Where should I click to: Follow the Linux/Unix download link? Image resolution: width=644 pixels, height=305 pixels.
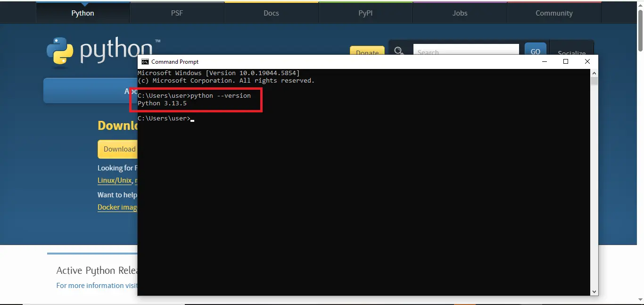115,180
